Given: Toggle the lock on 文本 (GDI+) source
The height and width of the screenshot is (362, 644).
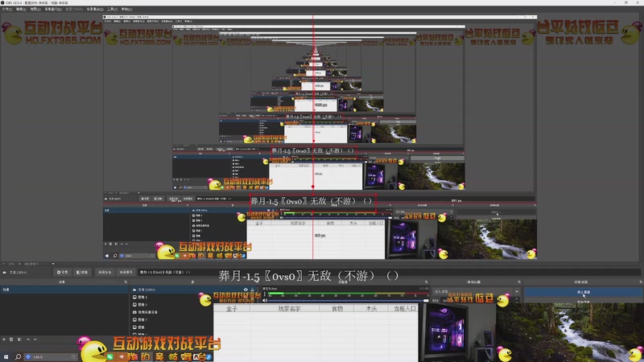Looking at the screenshot, I should click(253, 290).
